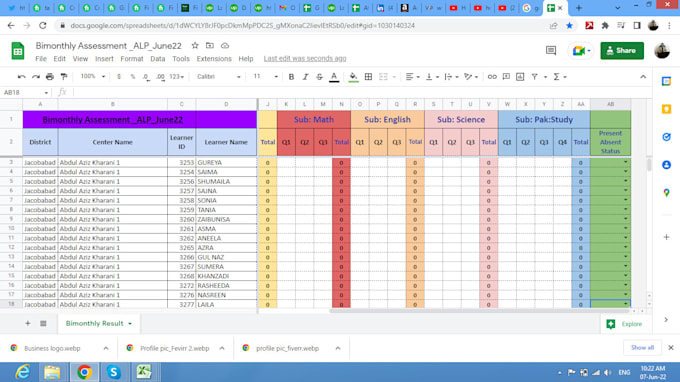Decrease decimal places button
The image size is (680, 382).
click(146, 77)
